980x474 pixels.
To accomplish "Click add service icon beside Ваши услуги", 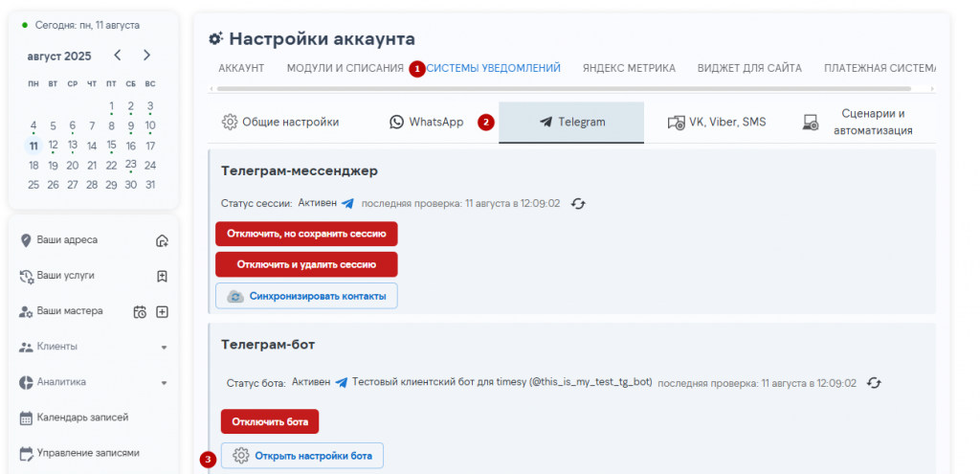I will click(163, 276).
